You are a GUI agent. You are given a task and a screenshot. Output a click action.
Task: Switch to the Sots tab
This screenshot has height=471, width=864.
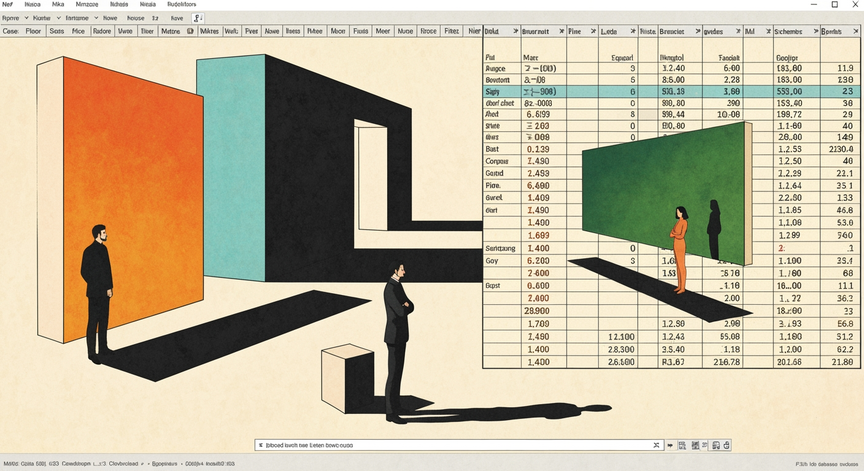tap(57, 31)
